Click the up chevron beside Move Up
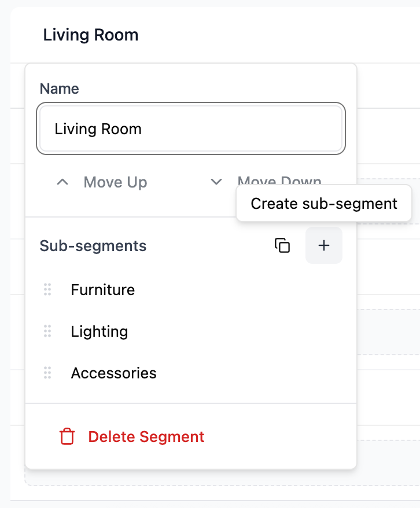 [62, 182]
